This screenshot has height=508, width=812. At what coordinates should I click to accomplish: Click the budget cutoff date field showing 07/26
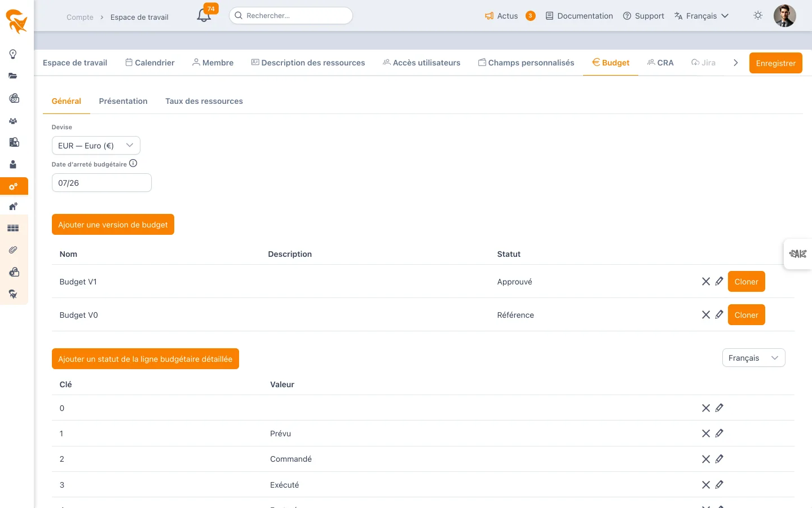coord(101,183)
